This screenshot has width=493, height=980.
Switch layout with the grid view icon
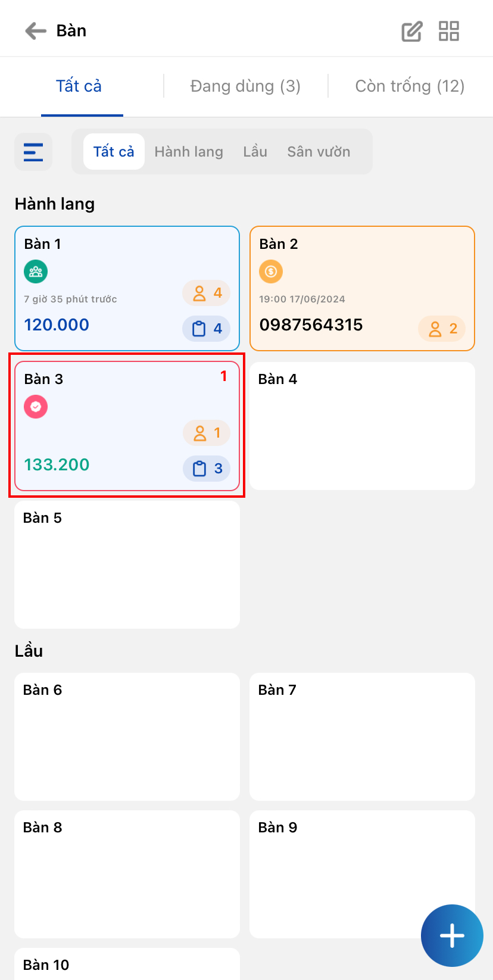point(449,31)
